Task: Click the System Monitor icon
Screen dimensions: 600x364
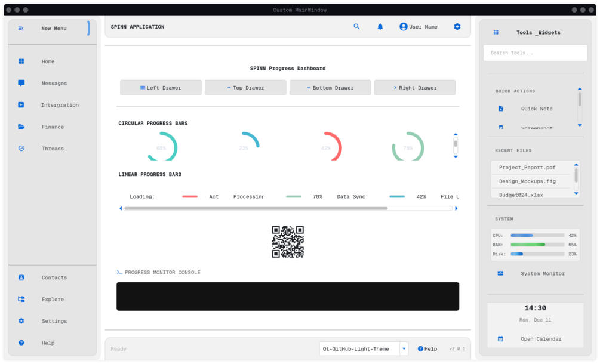Action: (500, 273)
